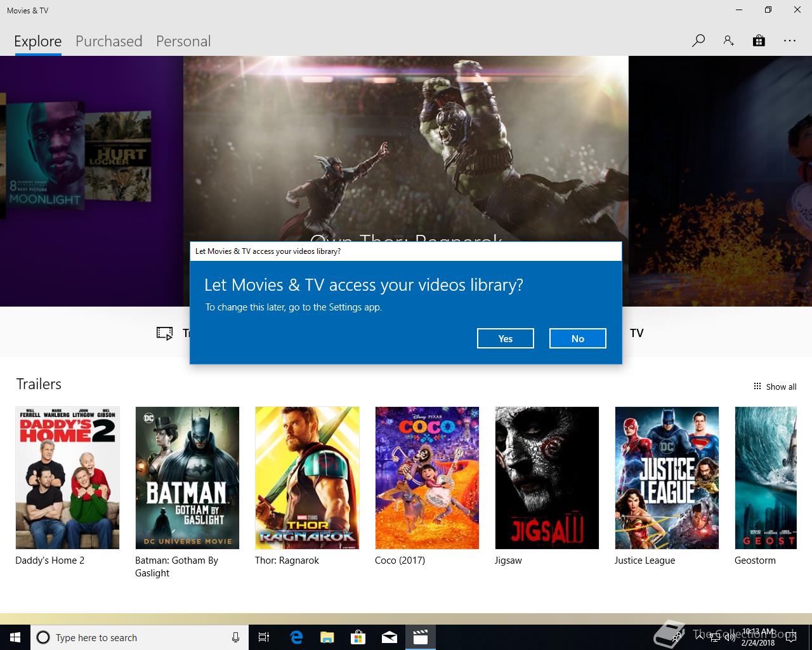Click the next featured banner on the right

tap(720, 181)
